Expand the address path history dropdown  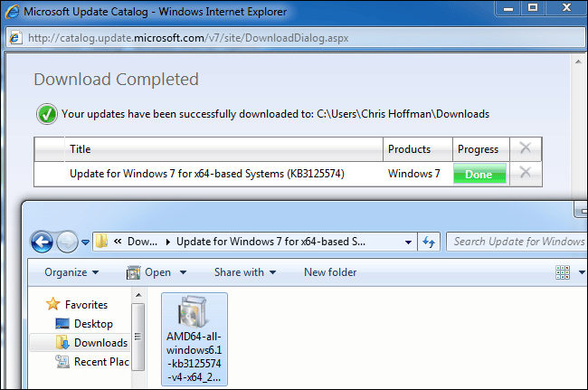406,242
